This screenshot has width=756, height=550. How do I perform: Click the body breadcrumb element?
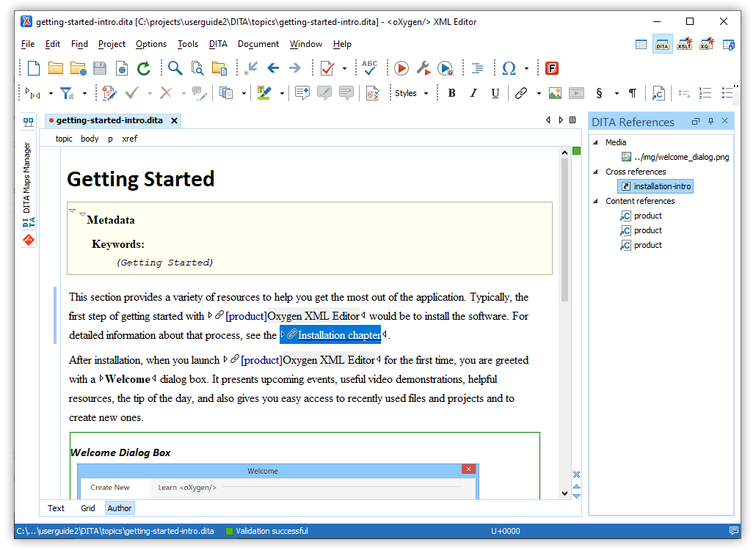click(90, 139)
